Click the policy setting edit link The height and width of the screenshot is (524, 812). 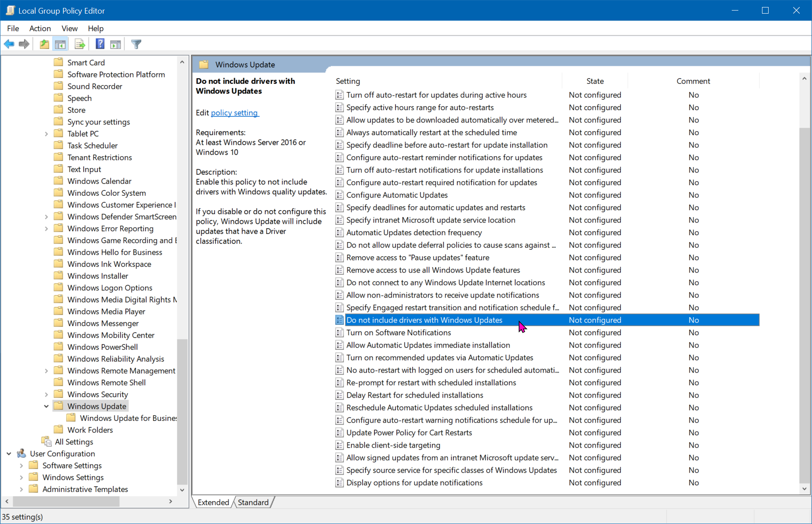[235, 113]
